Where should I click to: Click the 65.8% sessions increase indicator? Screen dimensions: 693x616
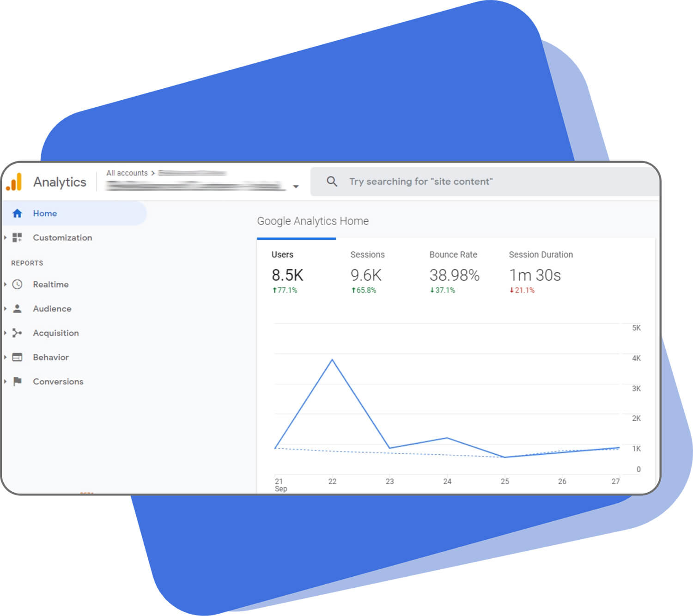click(x=364, y=290)
